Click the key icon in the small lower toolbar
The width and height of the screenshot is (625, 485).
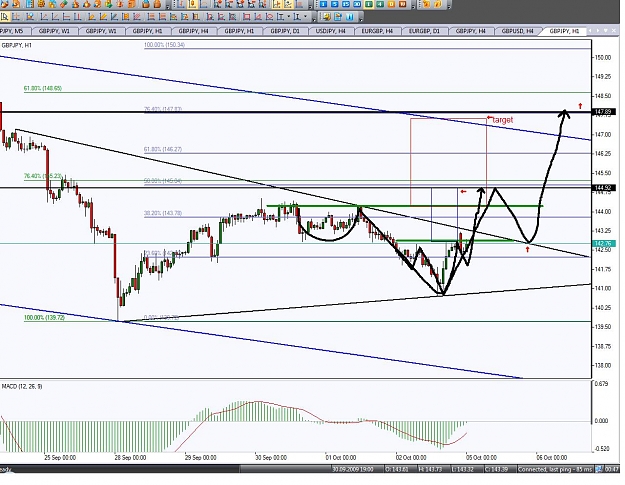326,17
